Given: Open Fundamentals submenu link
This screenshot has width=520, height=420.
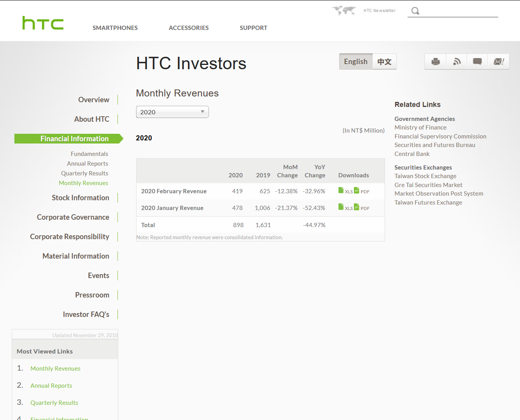Looking at the screenshot, I should click(x=89, y=154).
